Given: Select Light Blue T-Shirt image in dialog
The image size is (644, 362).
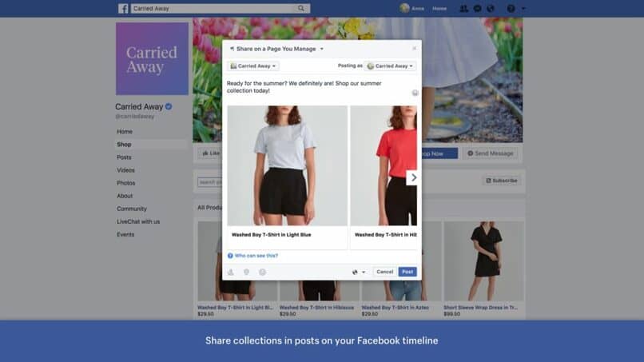Looking at the screenshot, I should 287,165.
